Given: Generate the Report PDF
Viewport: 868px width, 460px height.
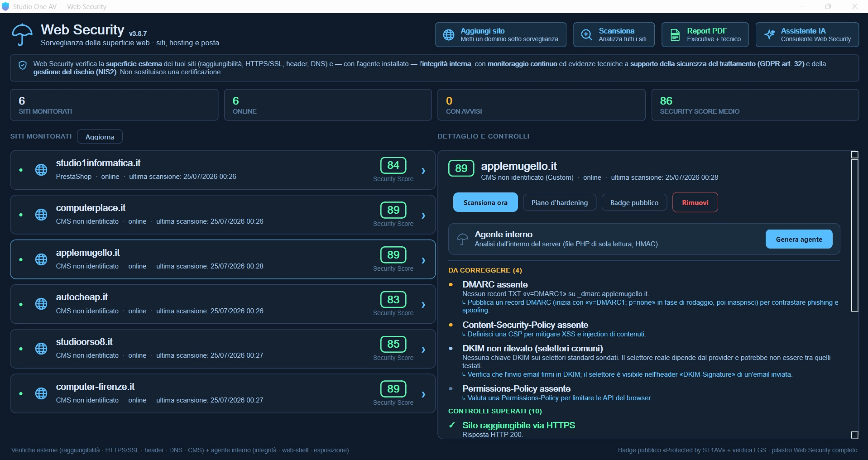Looking at the screenshot, I should pos(705,35).
